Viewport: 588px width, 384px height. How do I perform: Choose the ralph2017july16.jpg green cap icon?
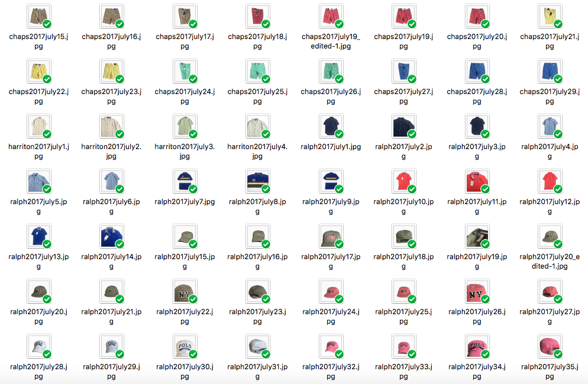pos(258,237)
